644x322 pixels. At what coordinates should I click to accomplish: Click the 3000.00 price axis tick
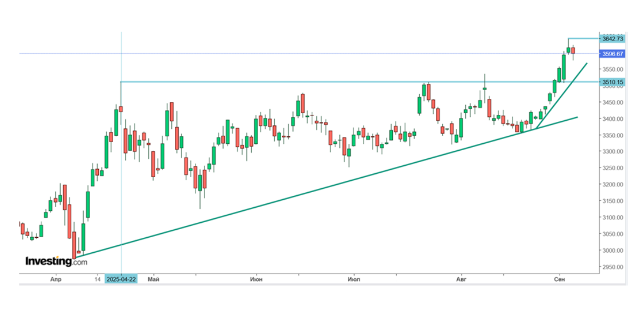coord(612,251)
